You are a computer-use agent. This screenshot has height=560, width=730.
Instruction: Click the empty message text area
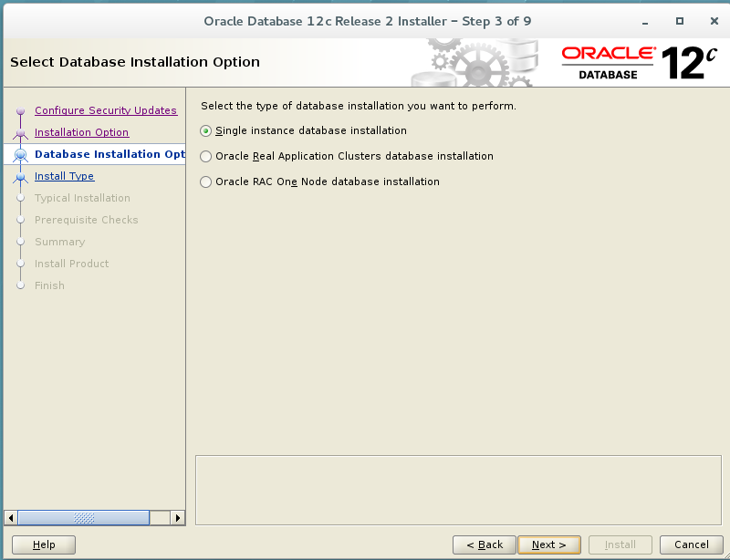(459, 490)
